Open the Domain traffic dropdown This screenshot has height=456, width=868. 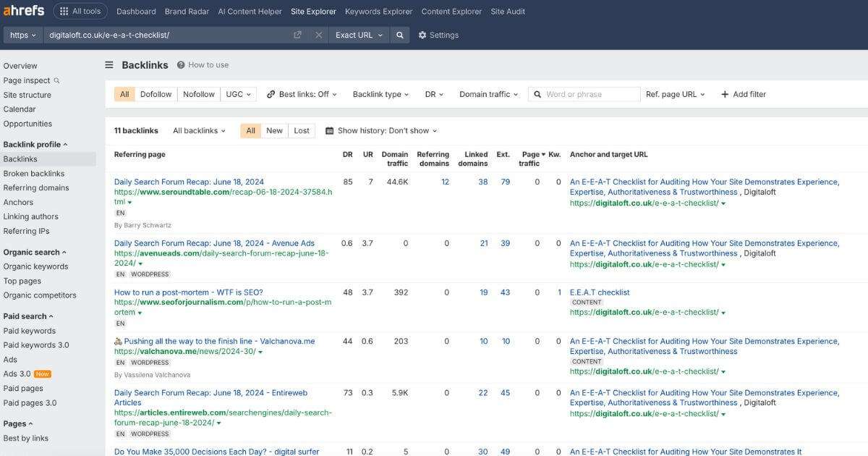488,94
